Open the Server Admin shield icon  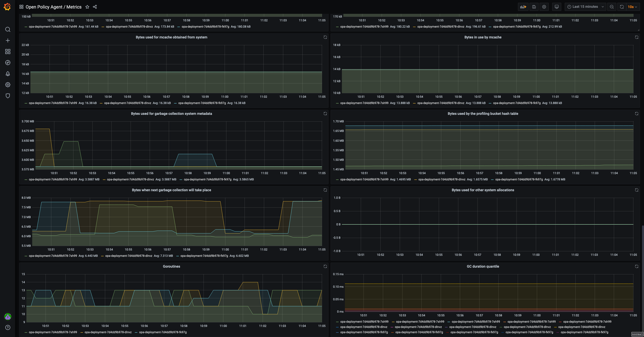[x=8, y=96]
